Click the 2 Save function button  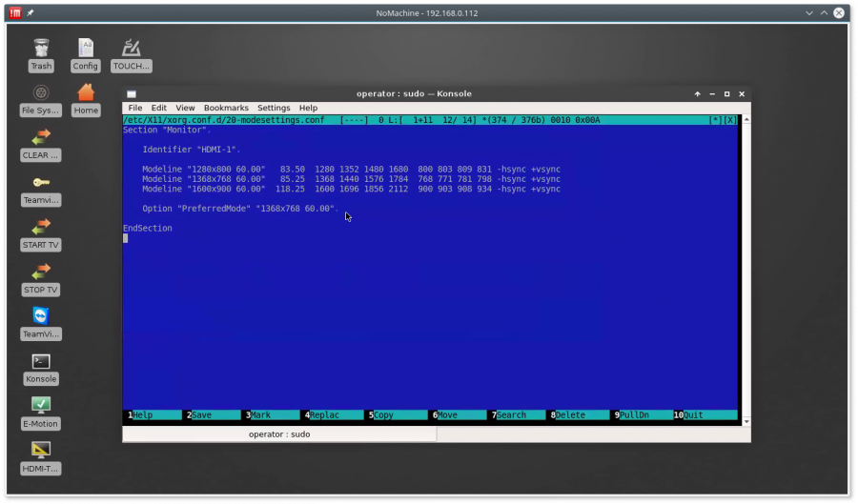click(x=212, y=415)
